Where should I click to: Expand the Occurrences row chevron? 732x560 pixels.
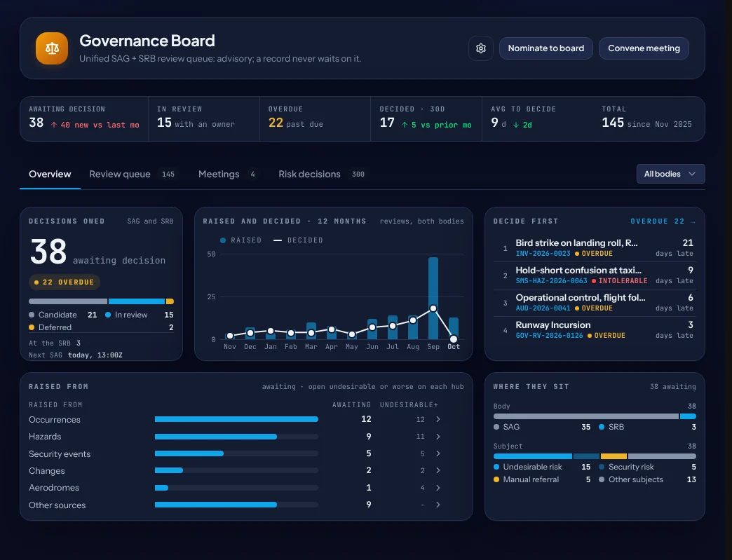438,419
